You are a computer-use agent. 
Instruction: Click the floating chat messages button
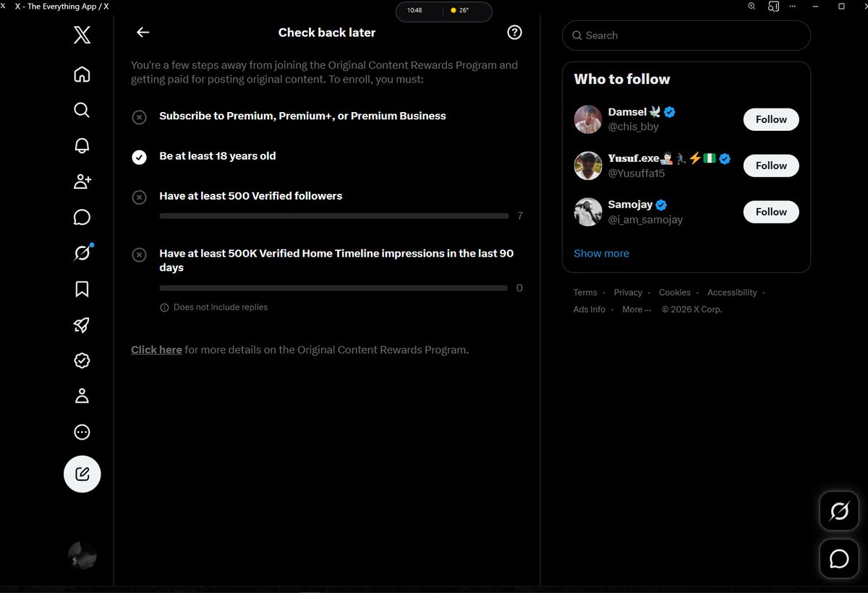click(839, 558)
